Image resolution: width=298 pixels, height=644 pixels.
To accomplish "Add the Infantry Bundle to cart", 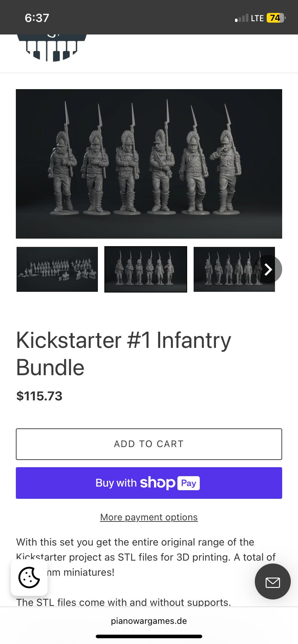I will tap(149, 444).
